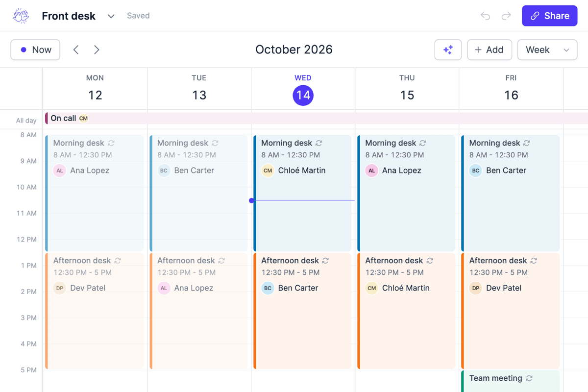
Task: Jump to today with the Now button
Action: [35, 49]
